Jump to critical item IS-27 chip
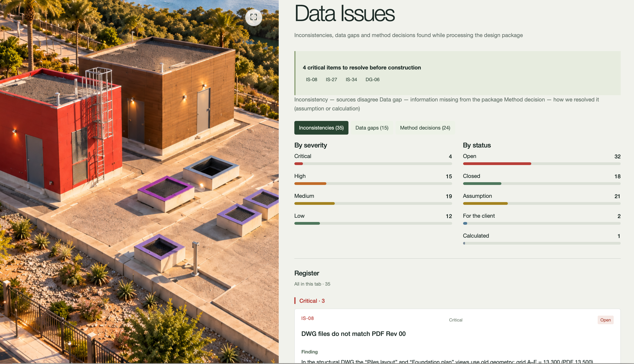This screenshot has width=634, height=364. (331, 80)
